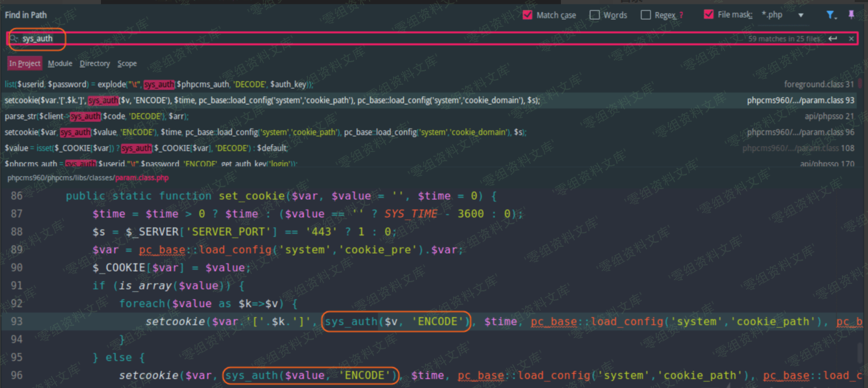Click in the sys_auth search input field
Screen dimensions: 868x388
pyautogui.click(x=372, y=39)
